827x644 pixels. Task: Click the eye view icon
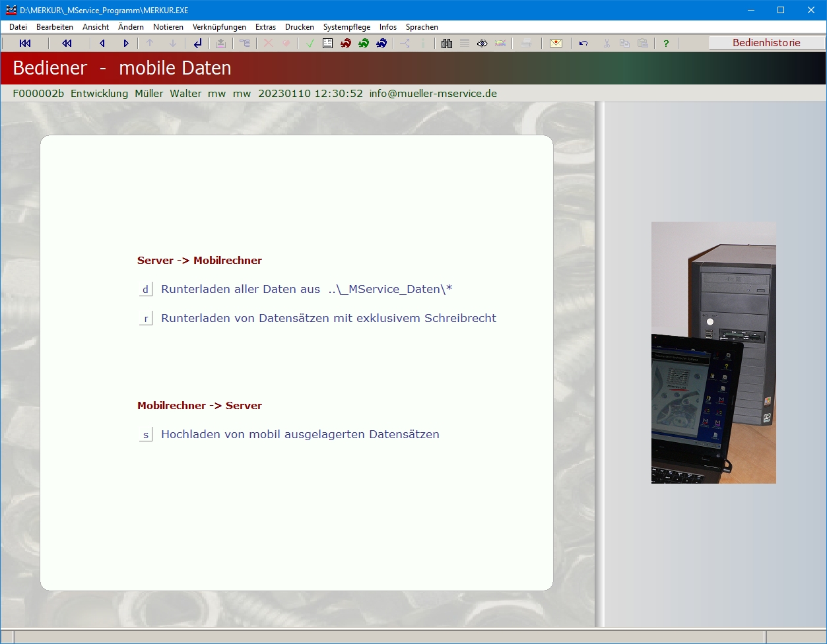click(482, 44)
